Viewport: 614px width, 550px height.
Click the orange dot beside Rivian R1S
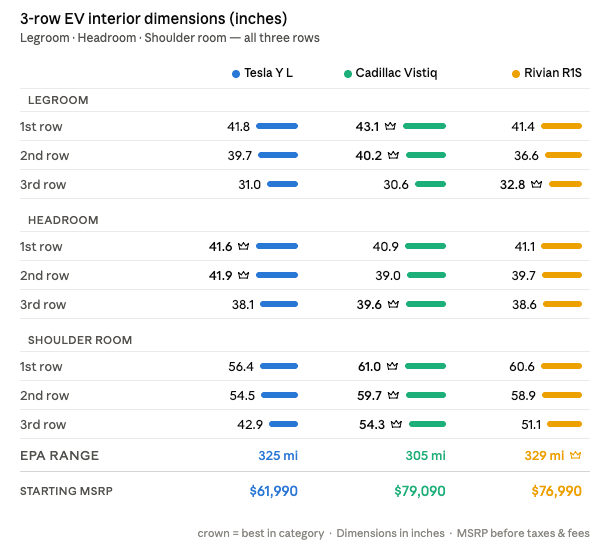coord(516,74)
